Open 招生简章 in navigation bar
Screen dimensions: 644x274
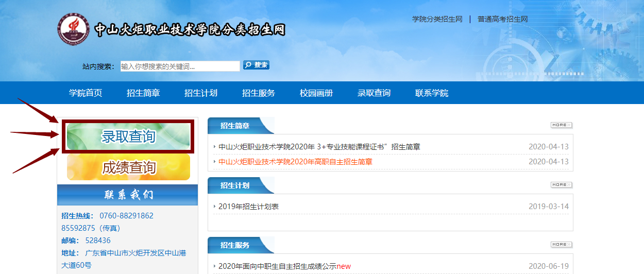coord(143,93)
